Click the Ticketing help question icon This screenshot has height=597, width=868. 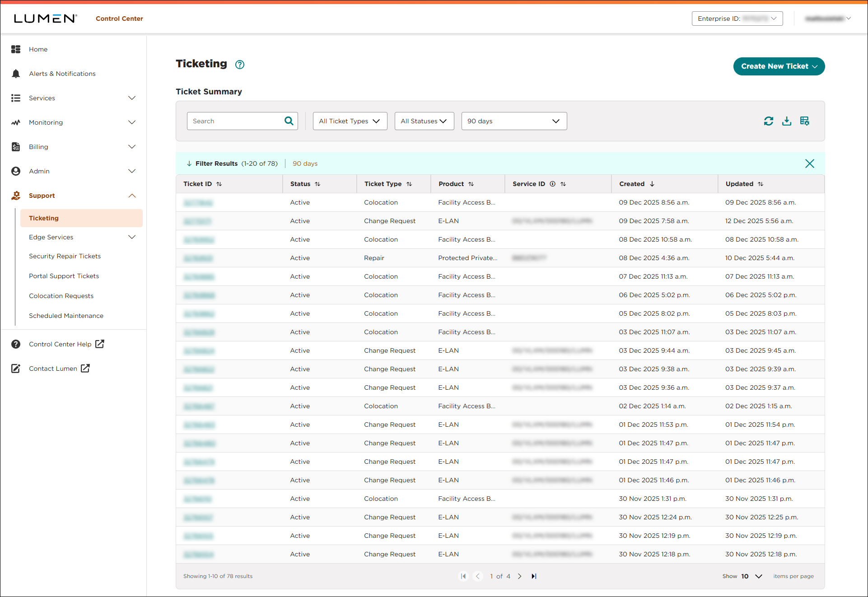click(240, 65)
